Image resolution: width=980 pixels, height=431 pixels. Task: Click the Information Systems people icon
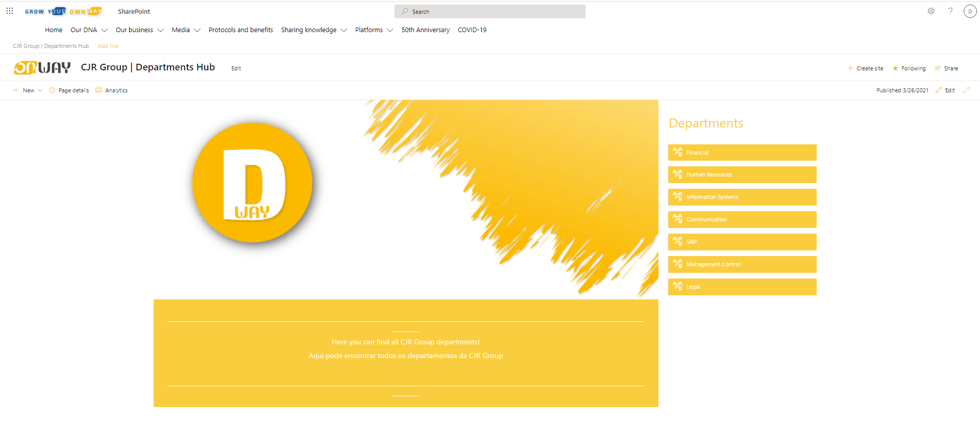pos(677,197)
